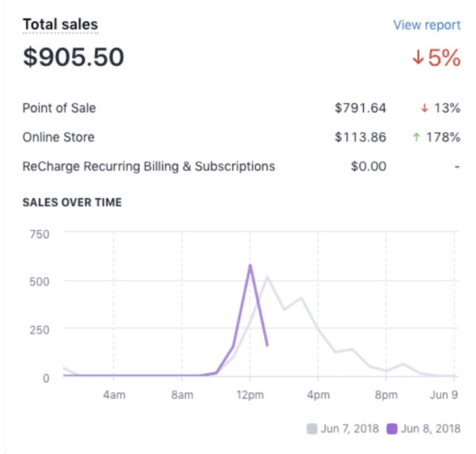
Task: Open the View report link
Action: 427,25
